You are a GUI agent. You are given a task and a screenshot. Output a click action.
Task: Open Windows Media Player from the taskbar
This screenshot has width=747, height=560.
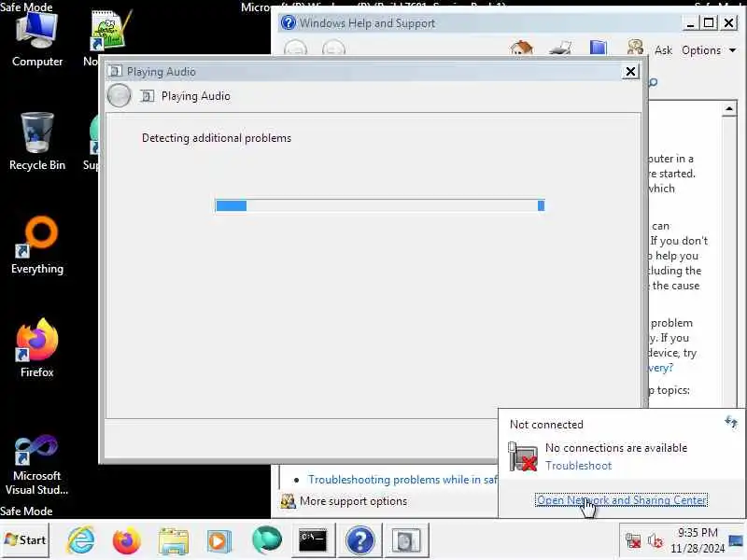pos(218,541)
